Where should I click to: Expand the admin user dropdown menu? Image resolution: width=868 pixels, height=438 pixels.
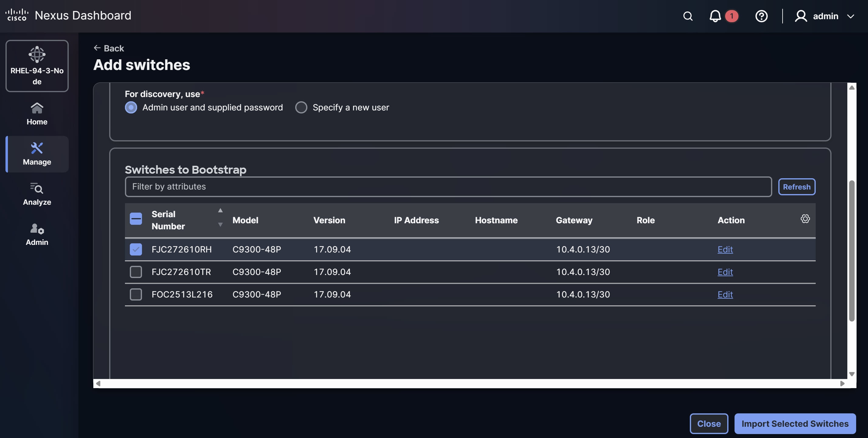coord(850,16)
